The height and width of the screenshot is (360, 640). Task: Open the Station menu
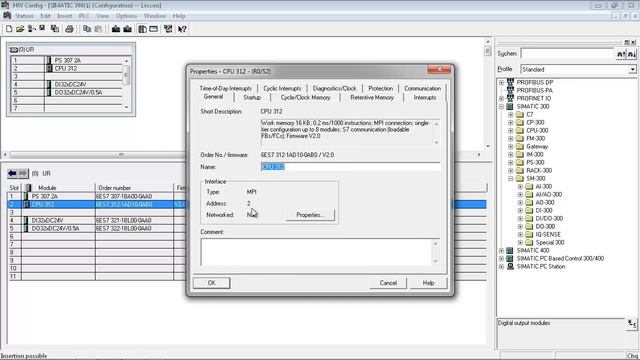[x=24, y=16]
